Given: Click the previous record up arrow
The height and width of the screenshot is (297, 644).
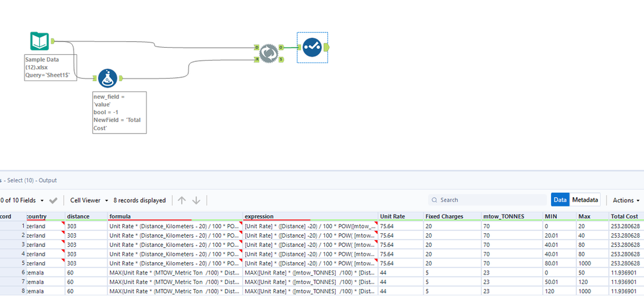Looking at the screenshot, I should 182,200.
